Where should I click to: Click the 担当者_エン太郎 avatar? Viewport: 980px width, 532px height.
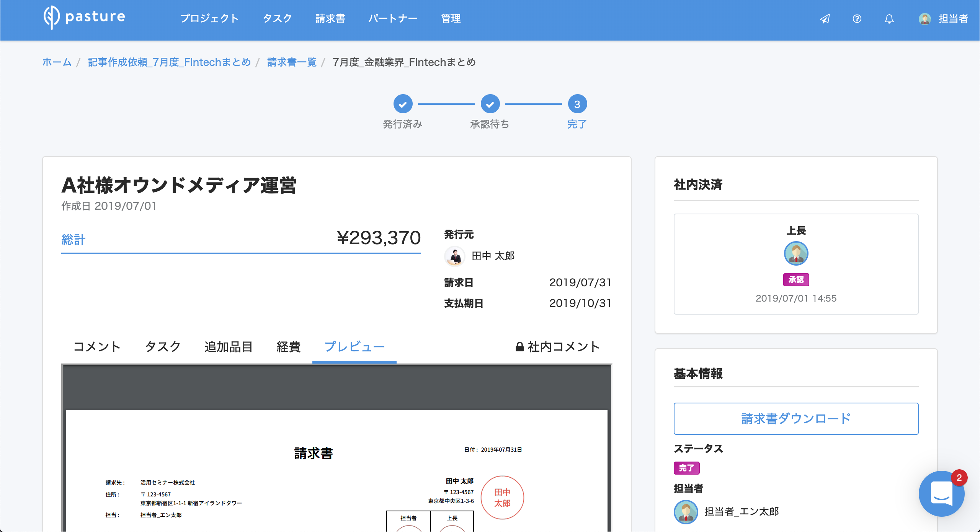tap(686, 512)
